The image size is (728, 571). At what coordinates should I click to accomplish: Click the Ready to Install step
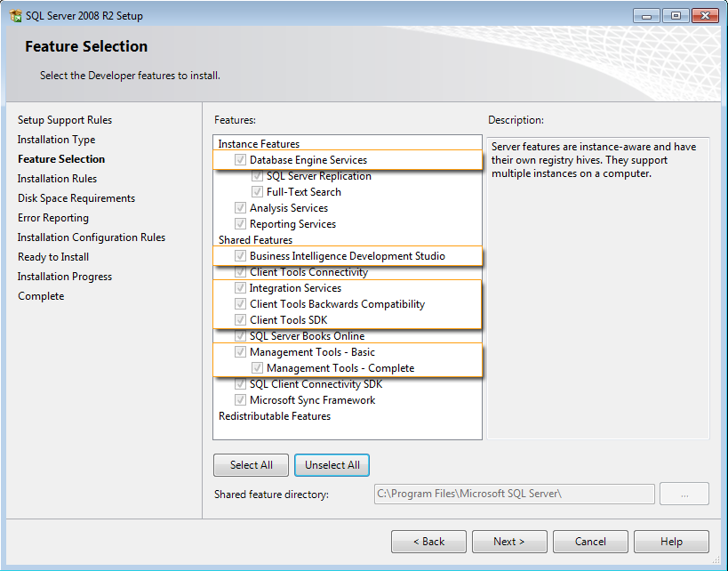click(53, 257)
